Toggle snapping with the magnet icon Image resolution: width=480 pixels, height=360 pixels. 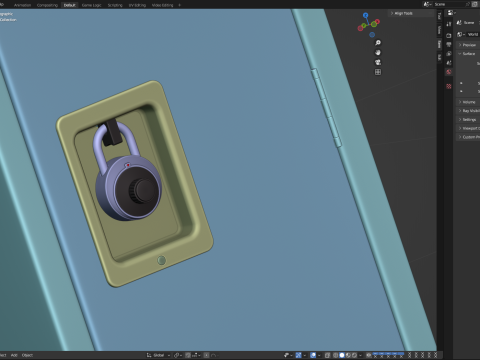[188, 355]
